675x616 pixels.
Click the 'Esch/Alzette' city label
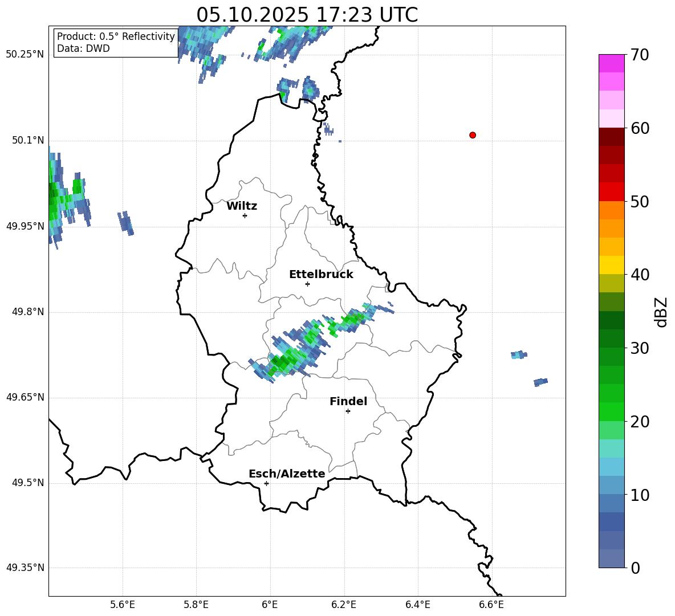point(287,474)
